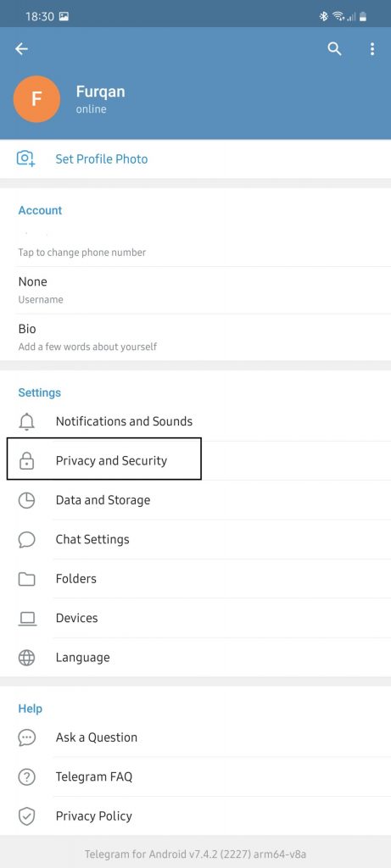
Task: Tap to change phone number row
Action: (195, 242)
